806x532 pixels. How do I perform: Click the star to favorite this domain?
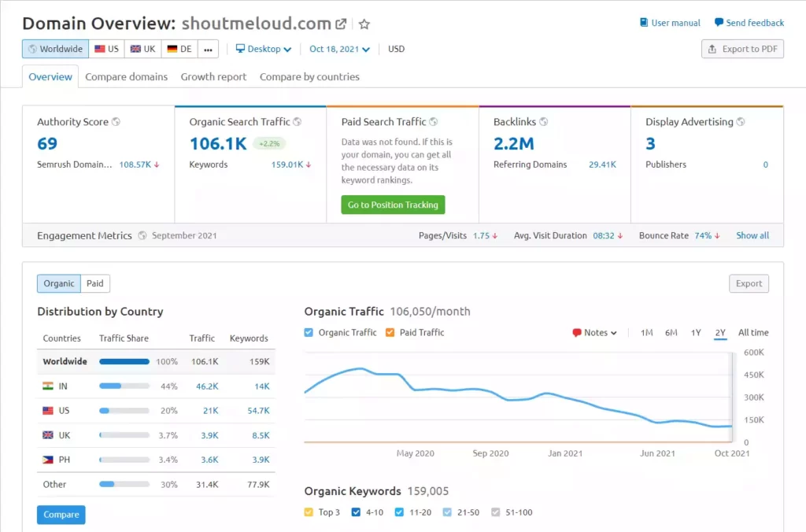[364, 24]
